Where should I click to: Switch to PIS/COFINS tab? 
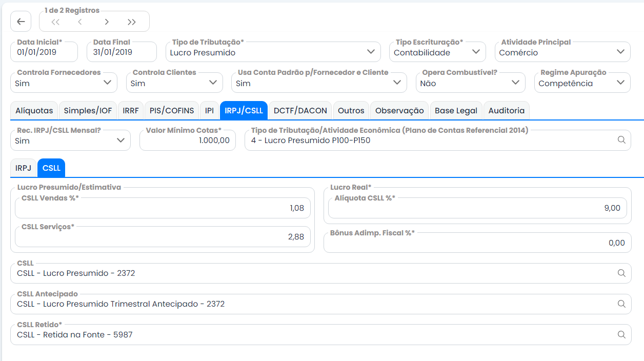tap(172, 110)
